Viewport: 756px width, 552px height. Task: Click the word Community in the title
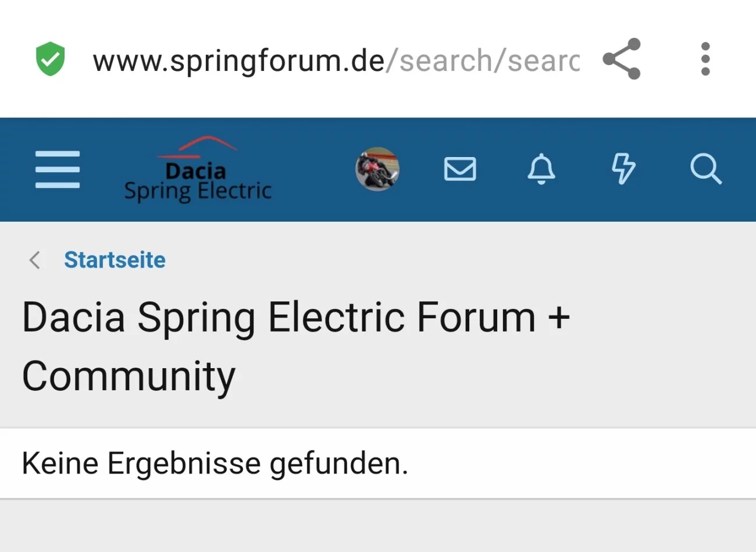129,376
